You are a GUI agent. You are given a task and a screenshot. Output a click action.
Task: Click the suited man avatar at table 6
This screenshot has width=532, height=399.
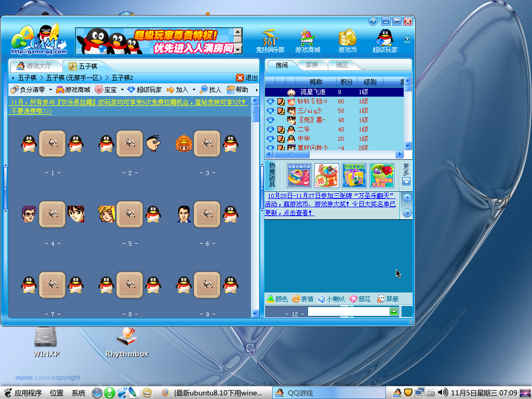(x=184, y=214)
